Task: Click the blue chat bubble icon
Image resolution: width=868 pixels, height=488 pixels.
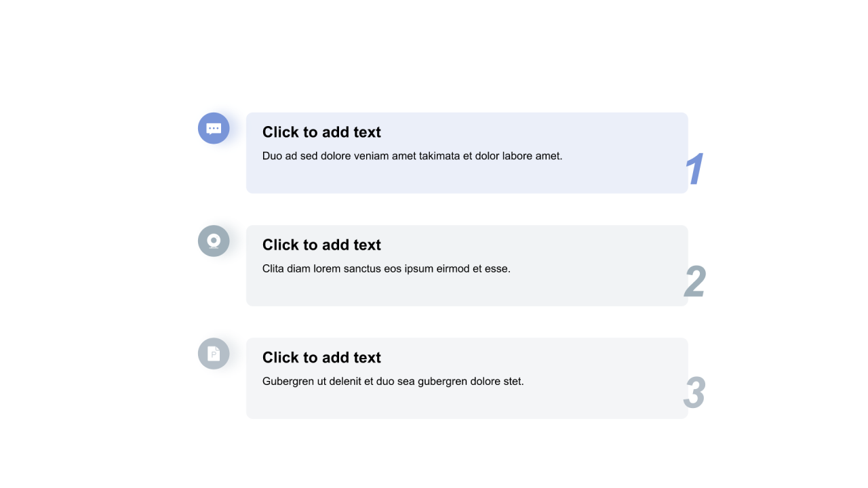Action: (214, 128)
